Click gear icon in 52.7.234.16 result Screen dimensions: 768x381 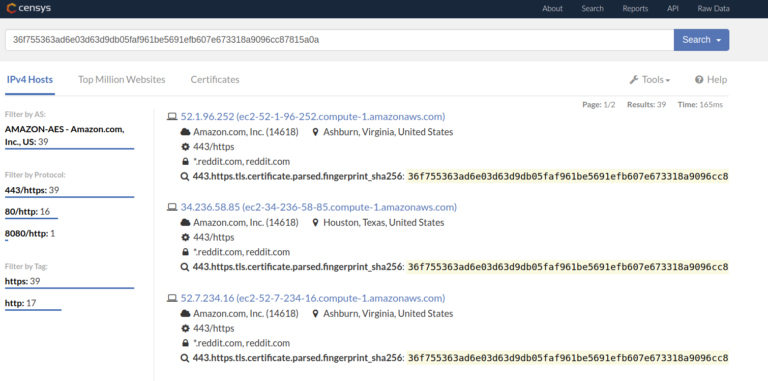pos(185,328)
